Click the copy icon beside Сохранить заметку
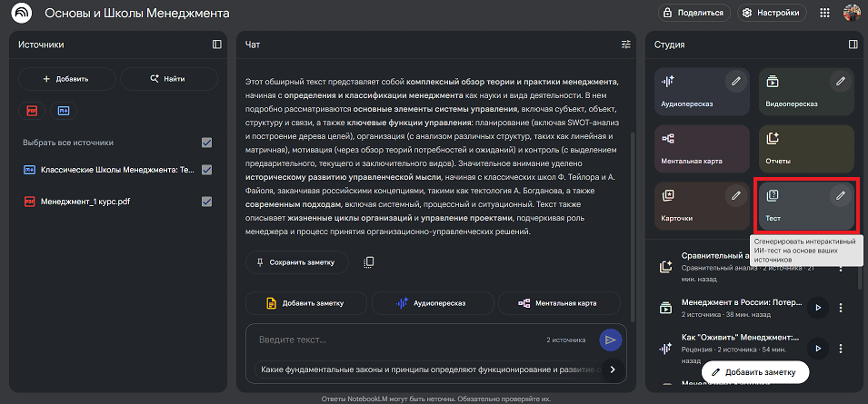The height and width of the screenshot is (404, 868). pos(369,262)
